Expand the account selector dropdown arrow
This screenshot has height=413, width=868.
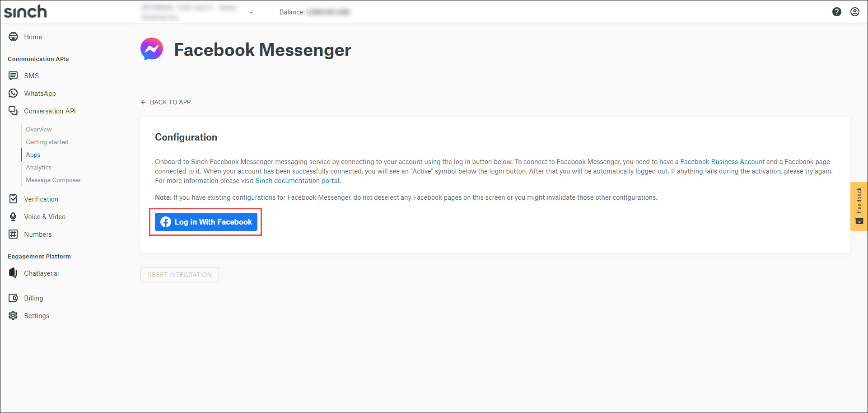click(x=251, y=13)
